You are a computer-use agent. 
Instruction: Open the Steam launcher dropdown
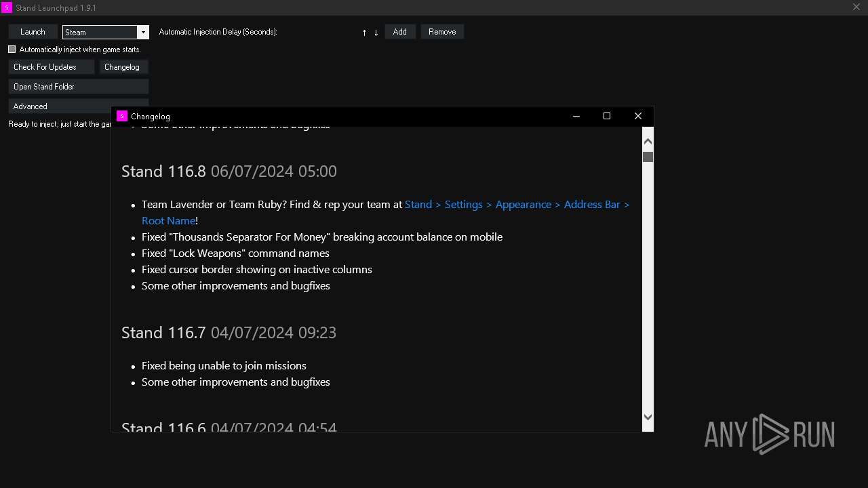tap(142, 32)
